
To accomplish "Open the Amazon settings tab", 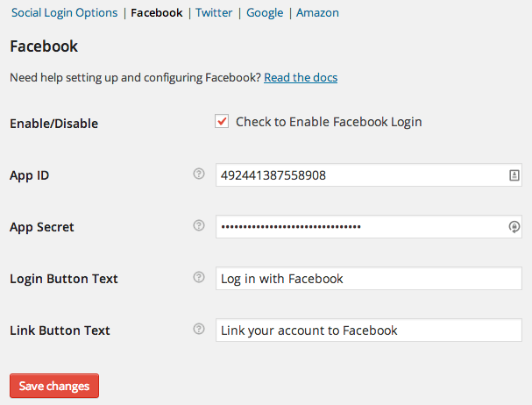I will pos(317,13).
